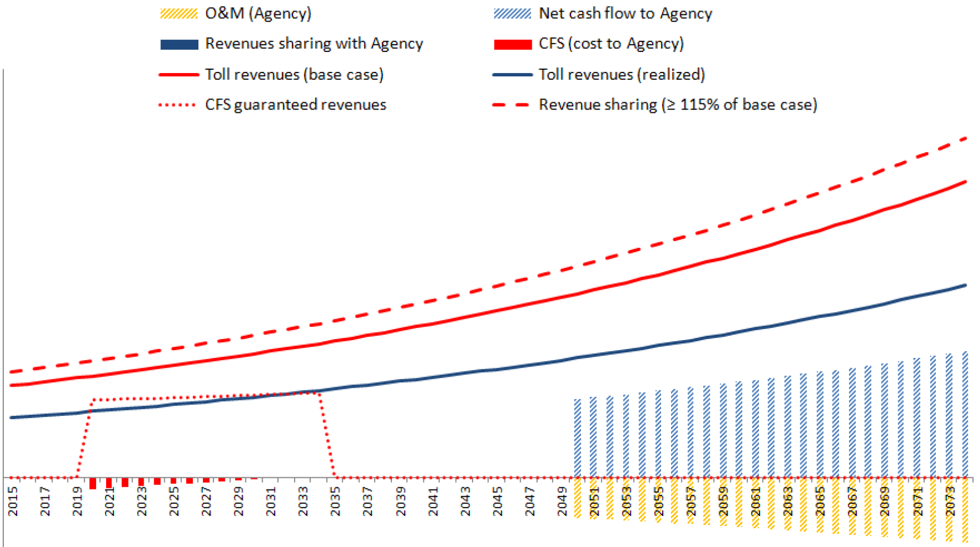Image resolution: width=980 pixels, height=547 pixels.
Task: Click the red CFS cost bar at 2020
Action: [93, 483]
